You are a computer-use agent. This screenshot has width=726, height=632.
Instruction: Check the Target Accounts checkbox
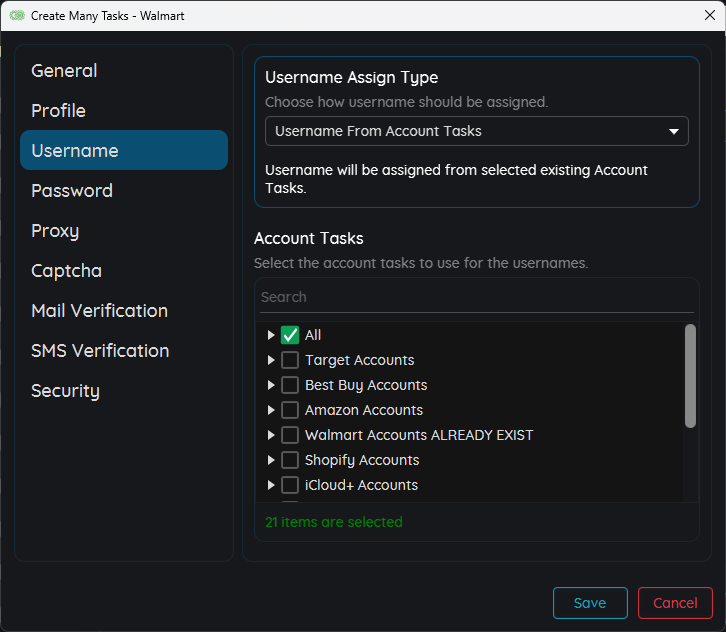coord(290,360)
